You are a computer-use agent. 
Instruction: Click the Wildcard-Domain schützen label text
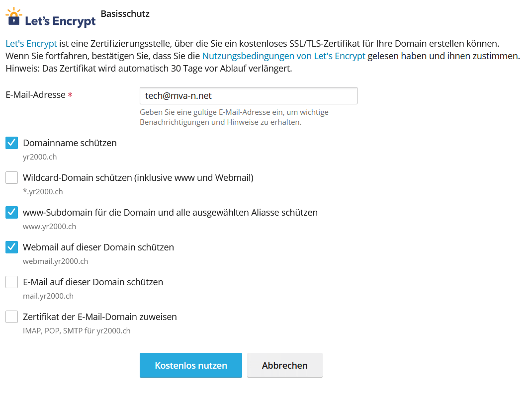[x=138, y=178]
